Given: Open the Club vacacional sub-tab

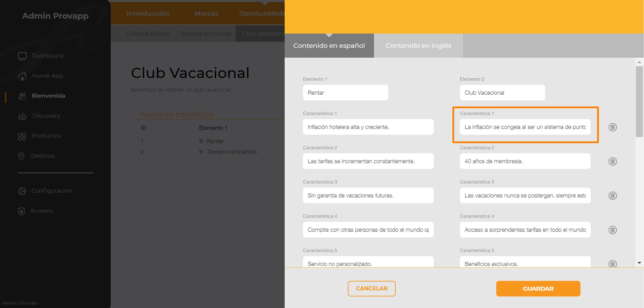Looking at the screenshot, I should point(261,34).
